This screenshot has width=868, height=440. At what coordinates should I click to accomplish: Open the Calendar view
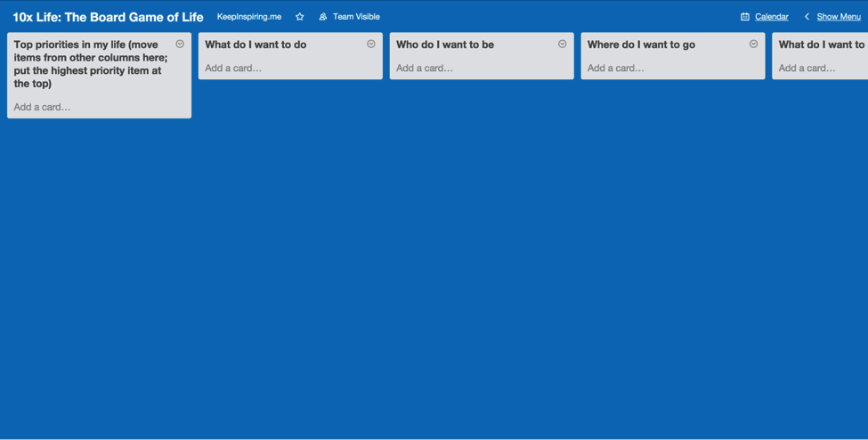click(771, 17)
